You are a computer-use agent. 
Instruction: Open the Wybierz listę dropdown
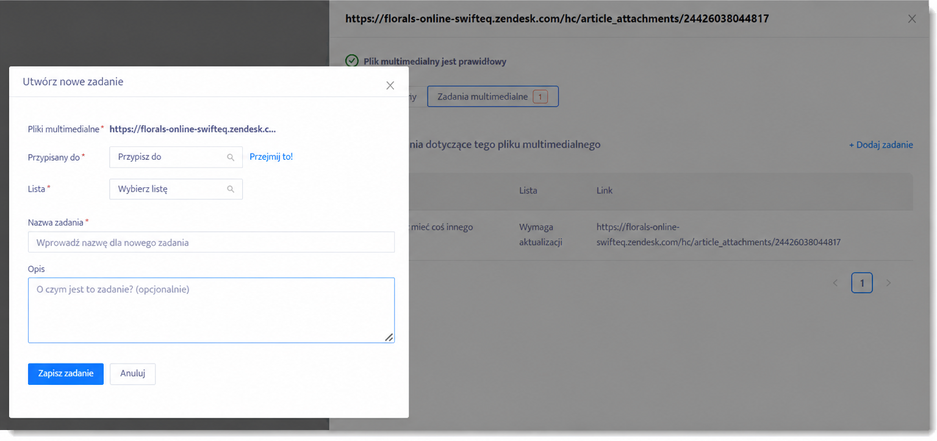click(x=176, y=189)
